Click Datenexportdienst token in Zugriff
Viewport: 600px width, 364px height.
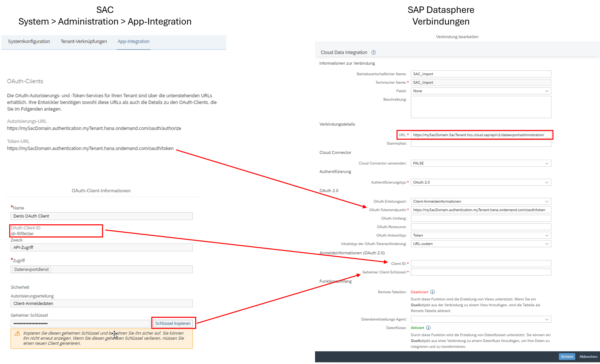tap(31, 269)
